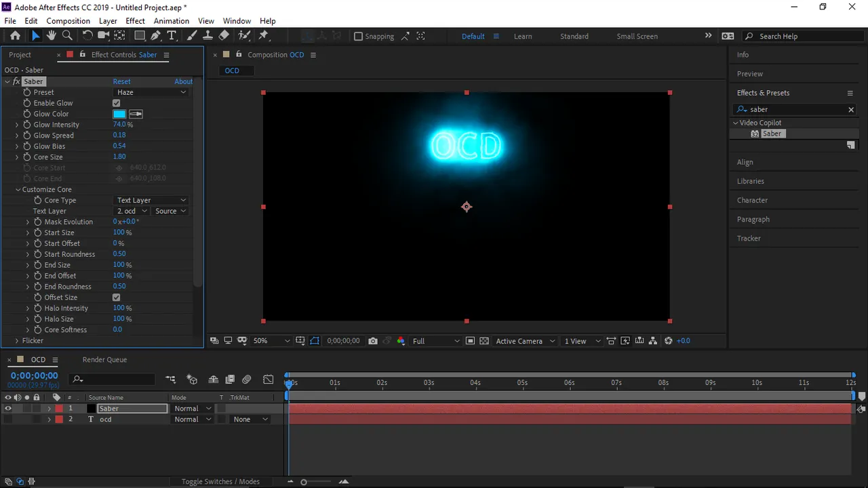Screen dimensions: 868x488
Task: Expand the Flicker property group
Action: point(17,341)
